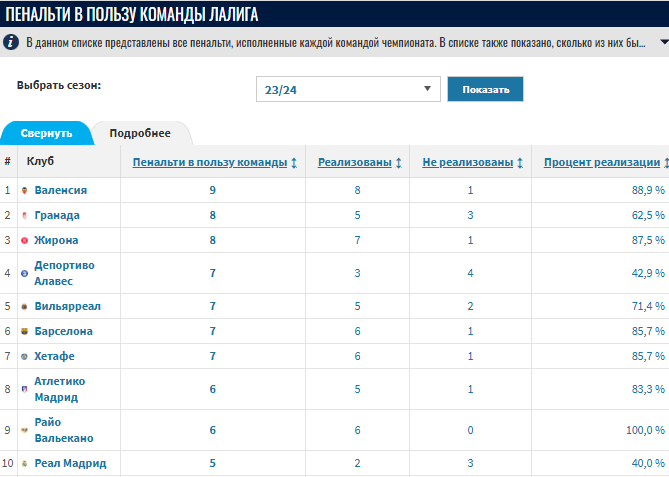Image resolution: width=669 pixels, height=477 pixels.
Task: Click sort arrows beside Пенальти в пользу команды
Action: [294, 163]
